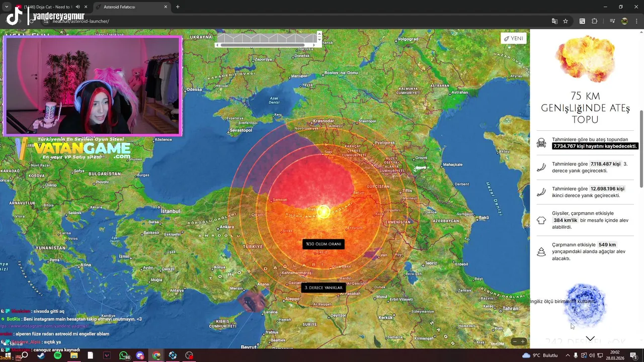Close the Doja Cat tab
Screen dimensions: 644x362
[86, 7]
